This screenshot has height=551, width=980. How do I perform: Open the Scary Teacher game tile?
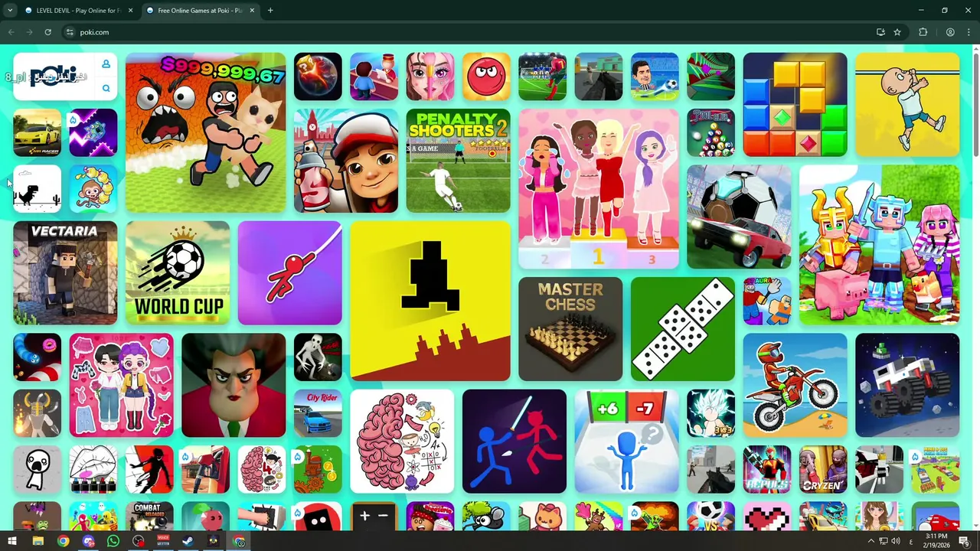pyautogui.click(x=234, y=385)
